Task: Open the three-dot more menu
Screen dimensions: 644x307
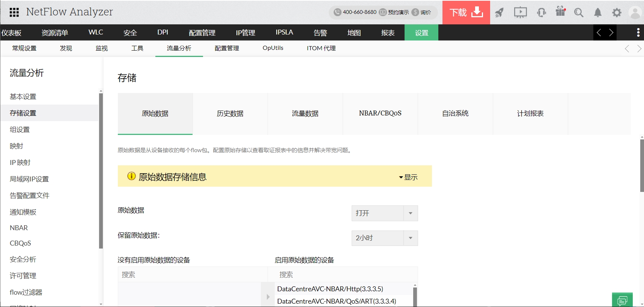Action: click(x=638, y=33)
